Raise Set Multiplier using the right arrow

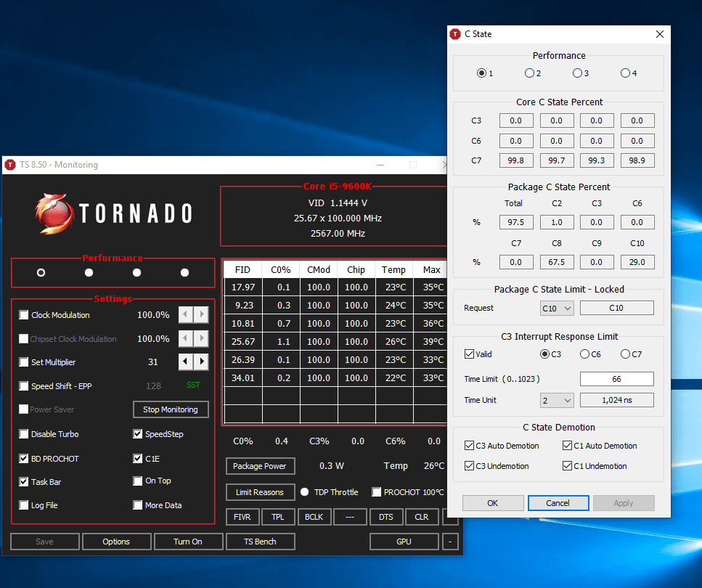click(202, 362)
